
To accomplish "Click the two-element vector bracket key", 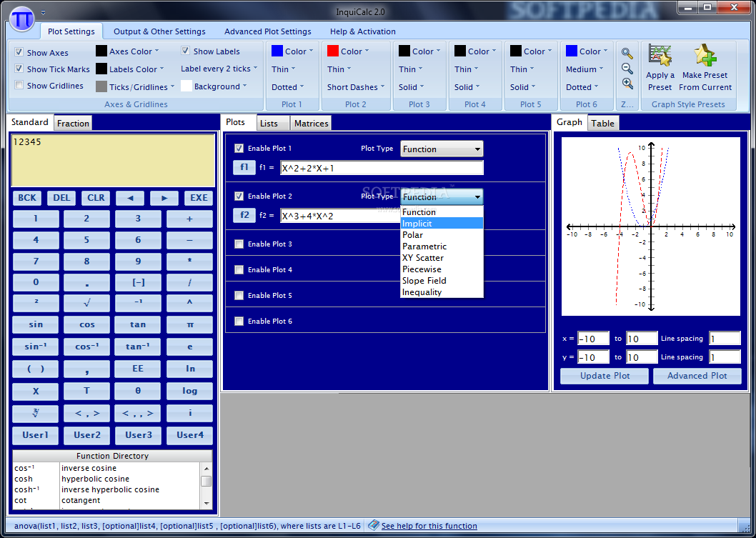I will (86, 413).
